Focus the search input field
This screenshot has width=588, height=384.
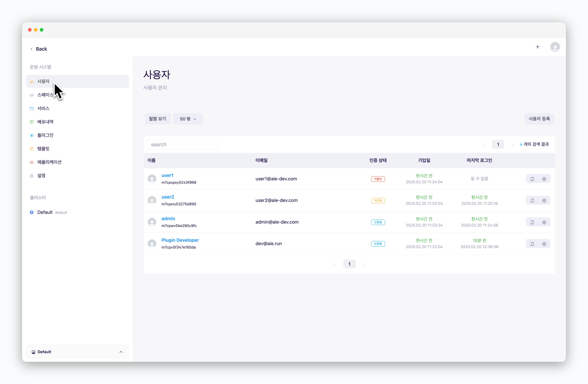click(x=183, y=145)
